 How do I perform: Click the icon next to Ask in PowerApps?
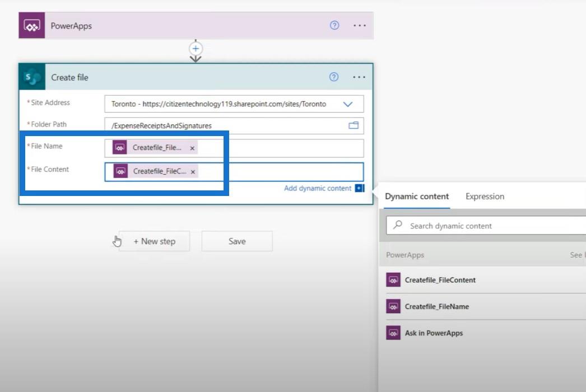point(393,333)
